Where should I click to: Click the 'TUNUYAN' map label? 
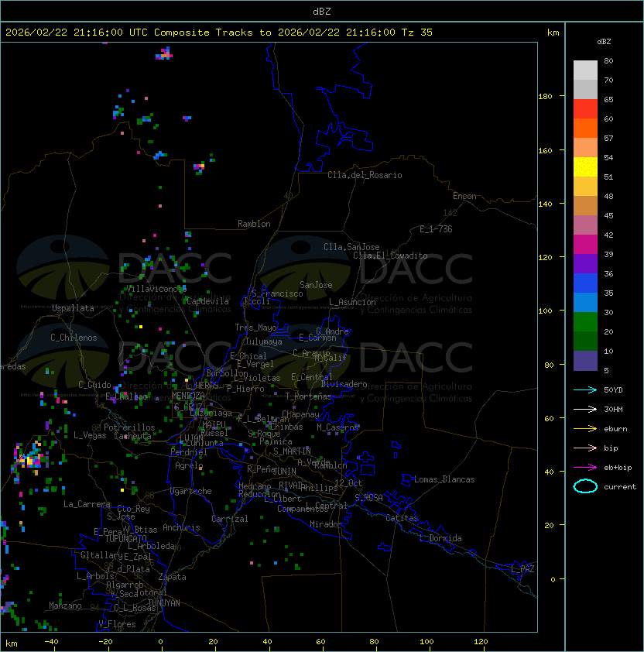(x=164, y=603)
